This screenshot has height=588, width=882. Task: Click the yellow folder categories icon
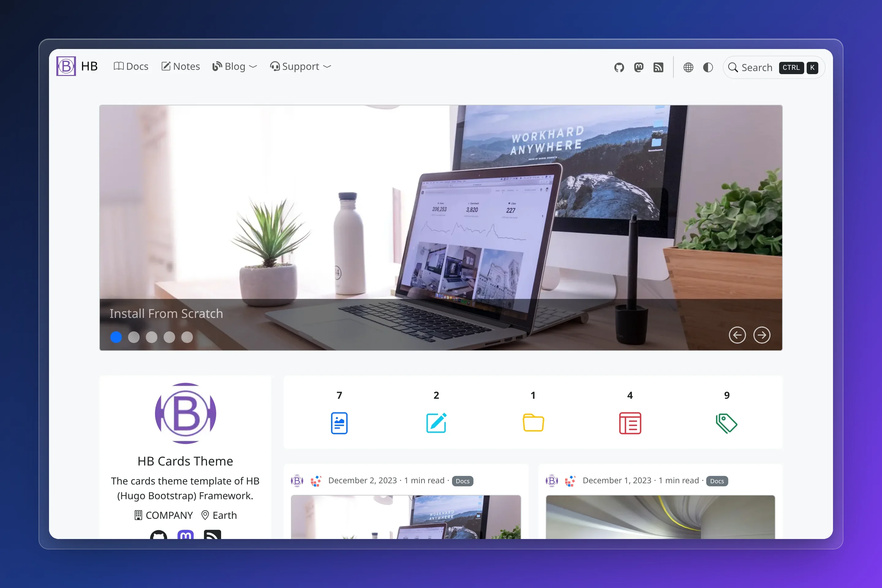(533, 423)
